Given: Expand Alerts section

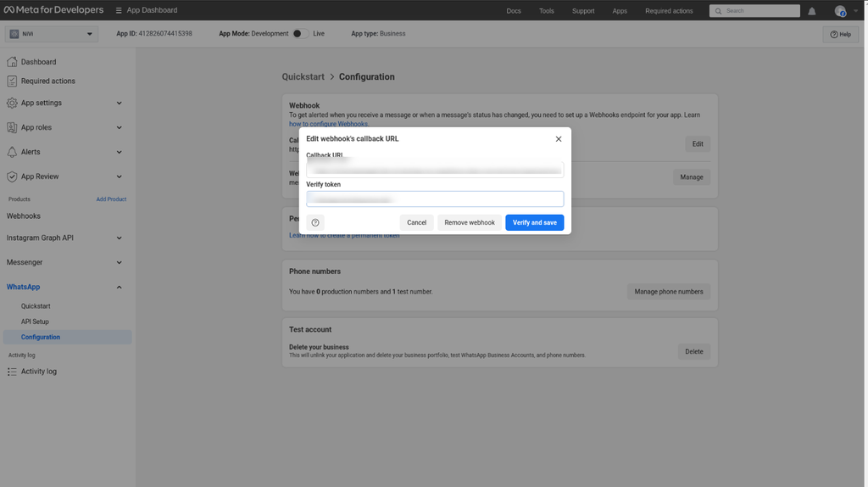Looking at the screenshot, I should [119, 152].
